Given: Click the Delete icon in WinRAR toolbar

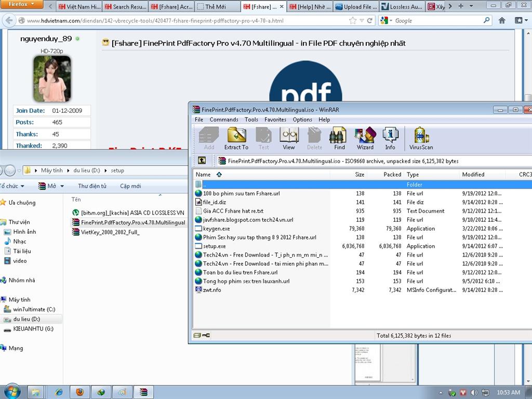Looking at the screenshot, I should [314, 138].
